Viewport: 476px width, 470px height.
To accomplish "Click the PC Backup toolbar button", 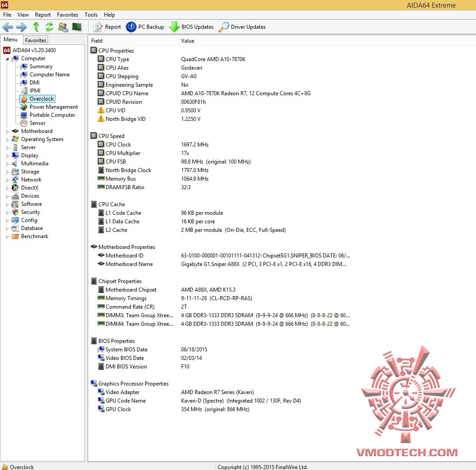I will 145,27.
